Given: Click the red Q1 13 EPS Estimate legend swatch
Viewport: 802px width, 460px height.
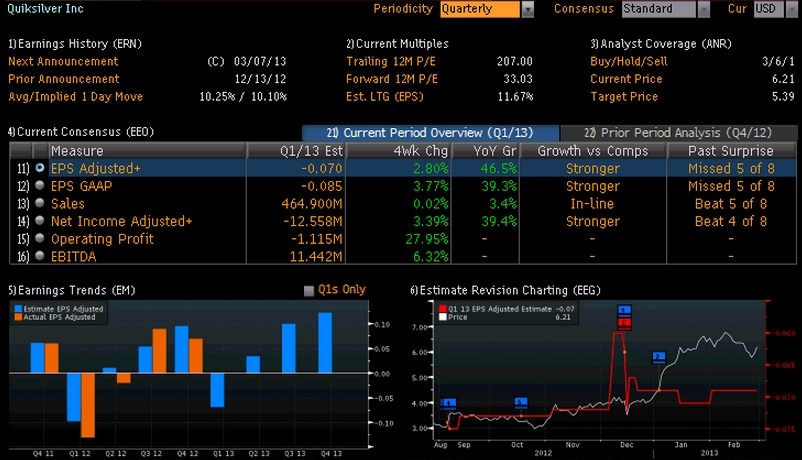Looking at the screenshot, I should point(442,309).
